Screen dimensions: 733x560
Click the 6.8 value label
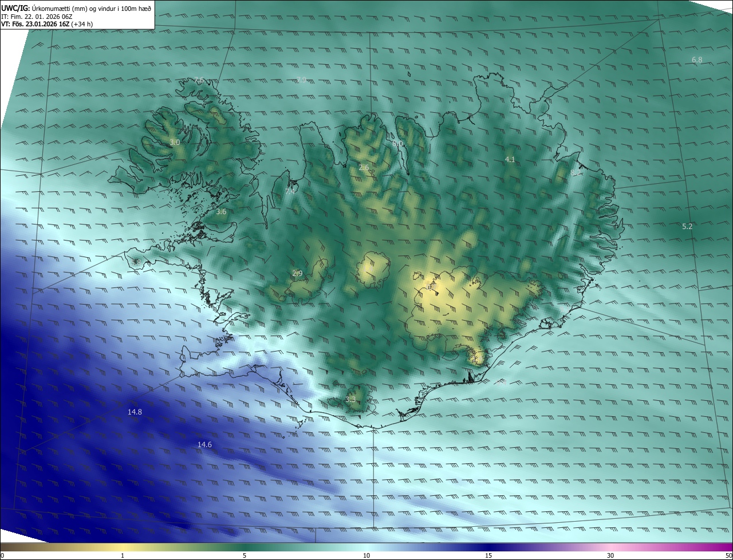[x=697, y=60]
